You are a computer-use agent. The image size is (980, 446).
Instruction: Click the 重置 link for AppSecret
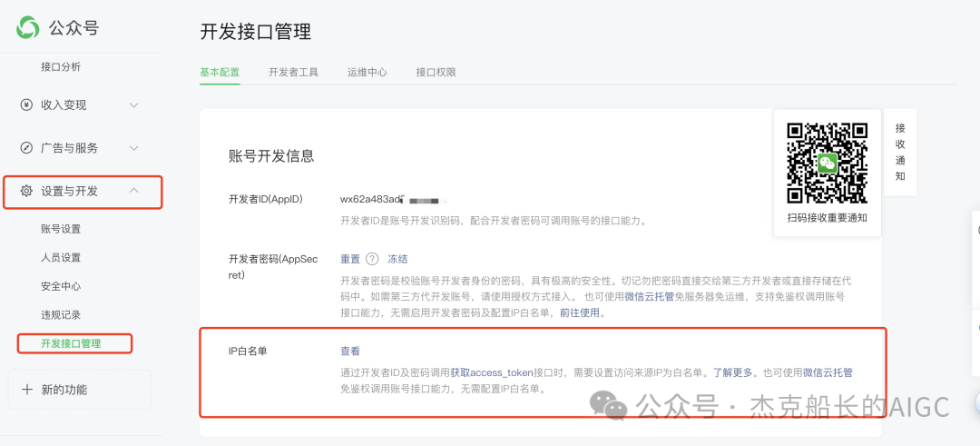click(x=350, y=259)
